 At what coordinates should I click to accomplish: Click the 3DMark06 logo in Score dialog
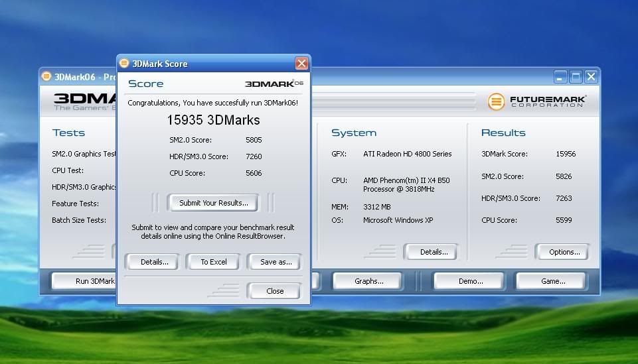tap(274, 84)
